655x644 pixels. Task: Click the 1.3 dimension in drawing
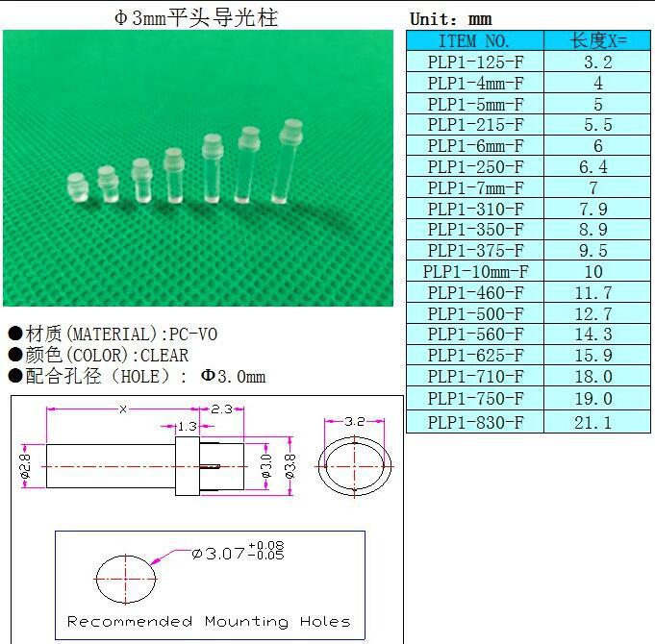click(x=188, y=427)
